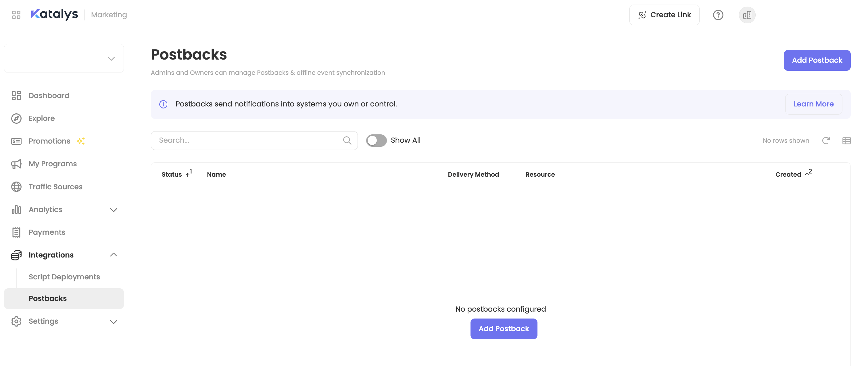
Task: Toggle the Show All switch
Action: (x=376, y=140)
